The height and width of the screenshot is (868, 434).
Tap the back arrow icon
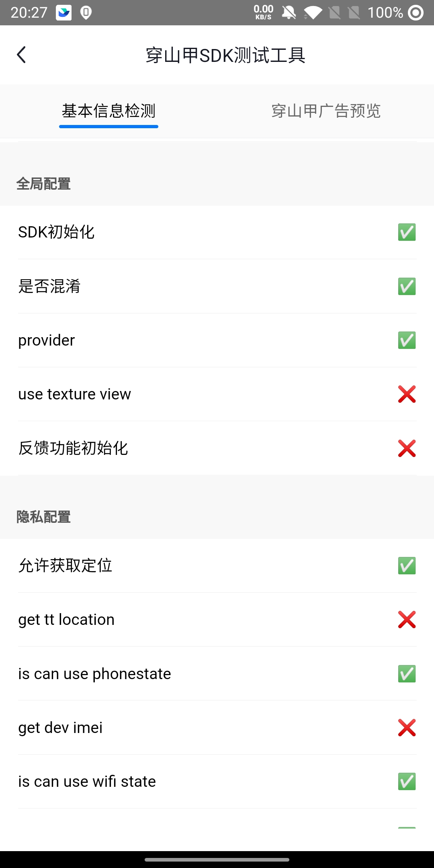[22, 55]
